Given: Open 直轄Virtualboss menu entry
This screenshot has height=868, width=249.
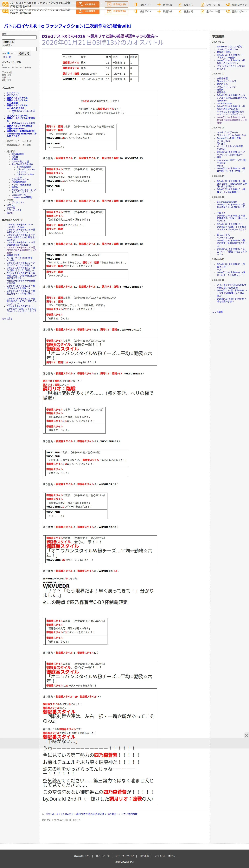Looking at the screenshot, I should pos(16,128).
